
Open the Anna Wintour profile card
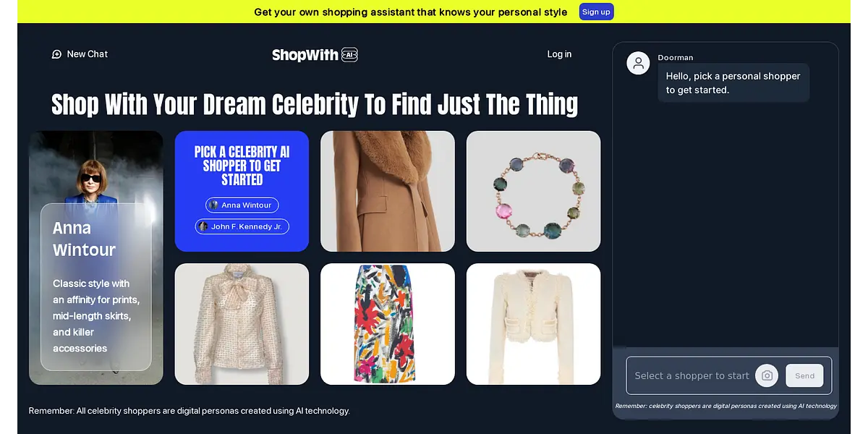pos(96,258)
